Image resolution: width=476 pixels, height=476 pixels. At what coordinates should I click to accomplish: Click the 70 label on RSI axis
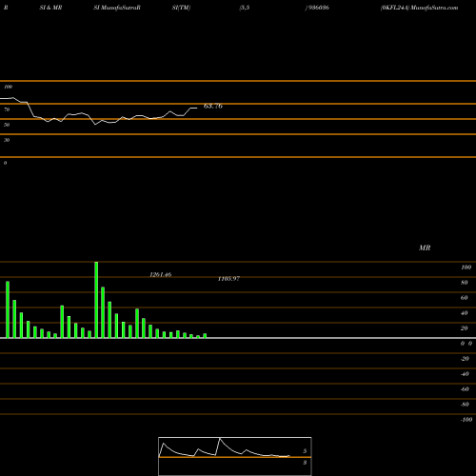pyautogui.click(x=7, y=109)
